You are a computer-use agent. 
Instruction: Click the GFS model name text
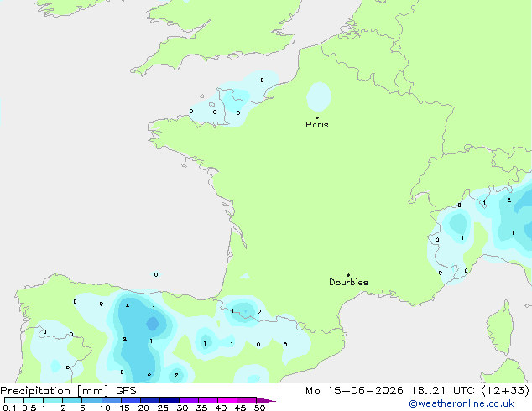[x=126, y=390]
